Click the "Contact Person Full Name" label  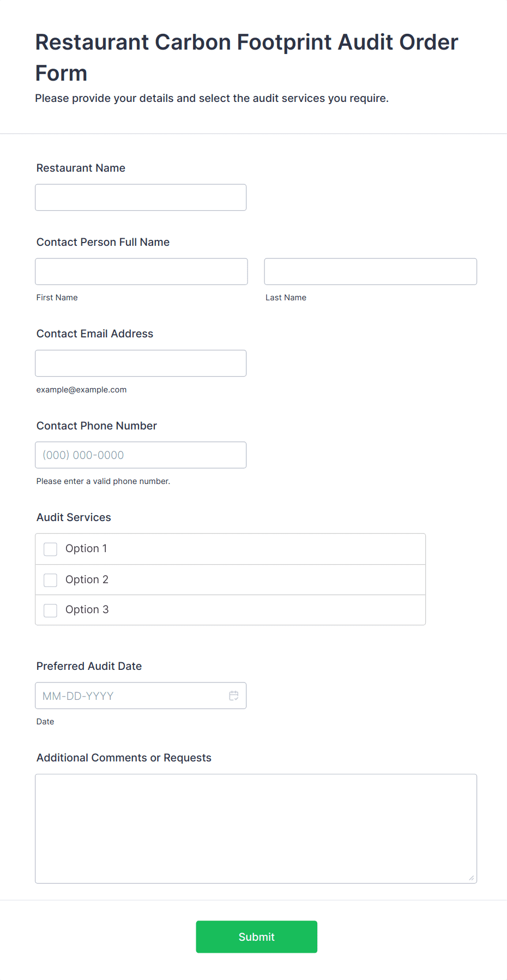click(103, 242)
